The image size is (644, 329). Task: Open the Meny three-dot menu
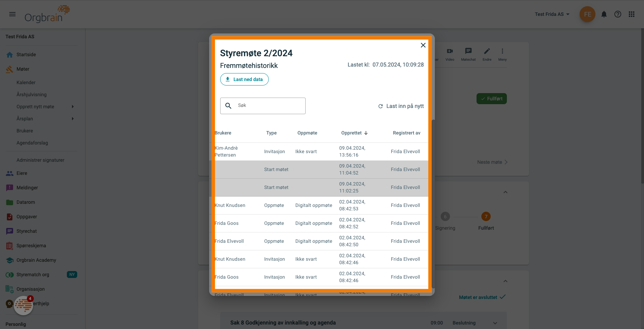point(502,54)
